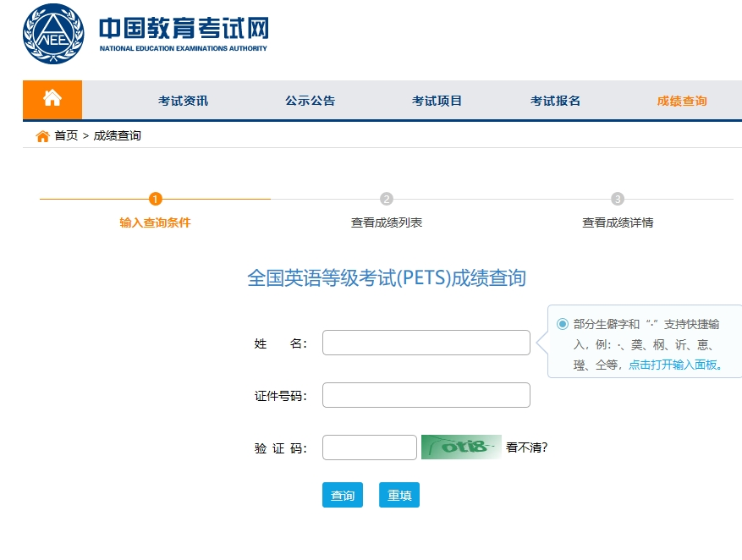Focus the 姓名 input field
Viewport: 742px width, 560px height.
[426, 343]
